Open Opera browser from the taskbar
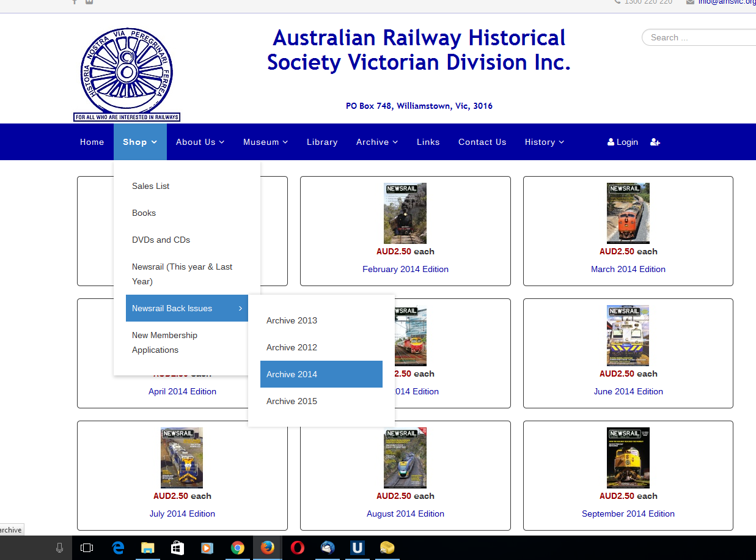This screenshot has height=560, width=756. coord(297,548)
